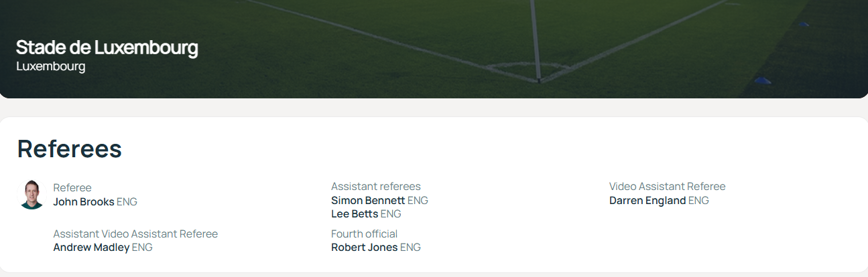
Task: Click the Referees section heading
Action: (70, 149)
